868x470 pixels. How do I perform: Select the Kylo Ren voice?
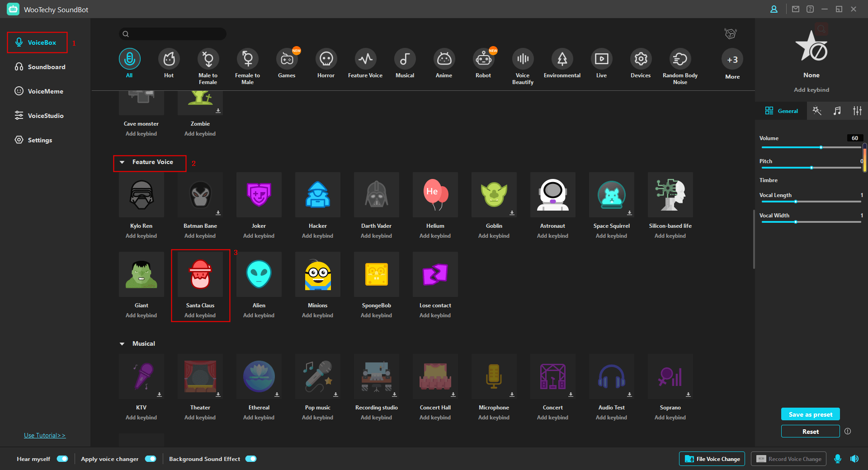point(142,195)
